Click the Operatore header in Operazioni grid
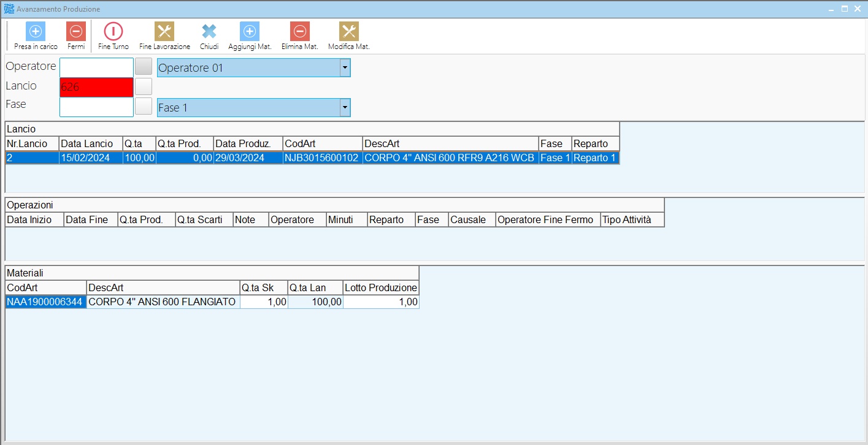 298,219
